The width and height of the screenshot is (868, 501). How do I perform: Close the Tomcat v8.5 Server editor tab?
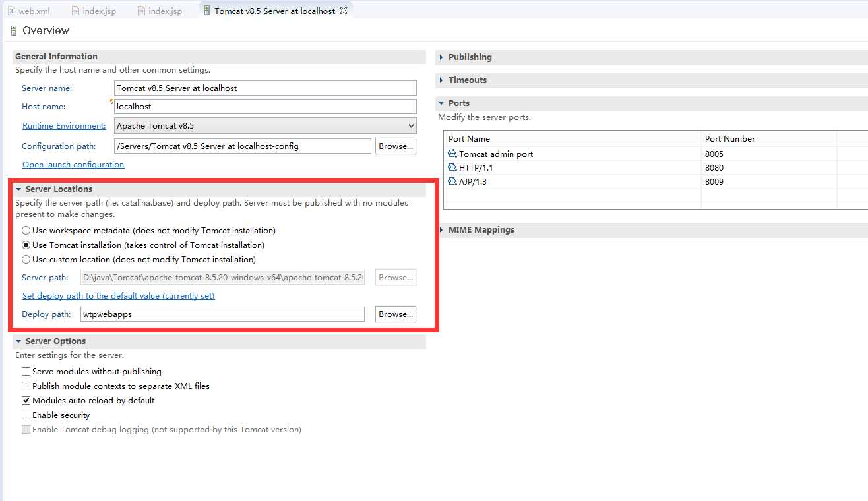pos(344,11)
